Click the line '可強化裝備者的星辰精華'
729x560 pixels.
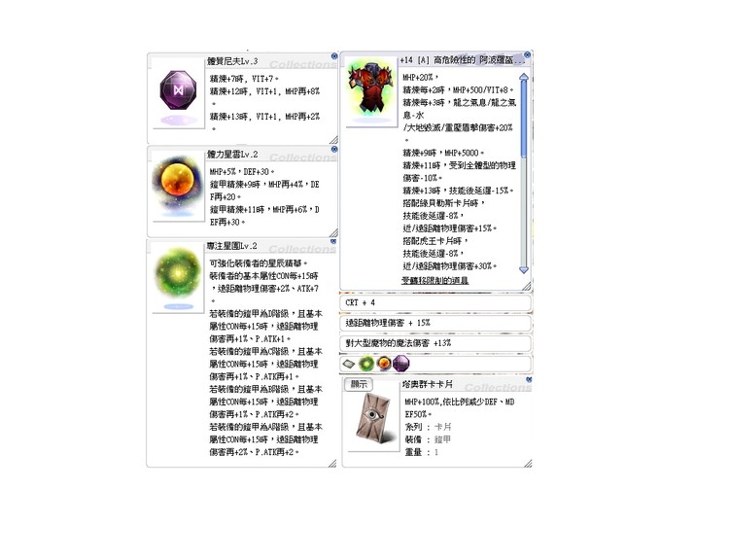click(258, 263)
